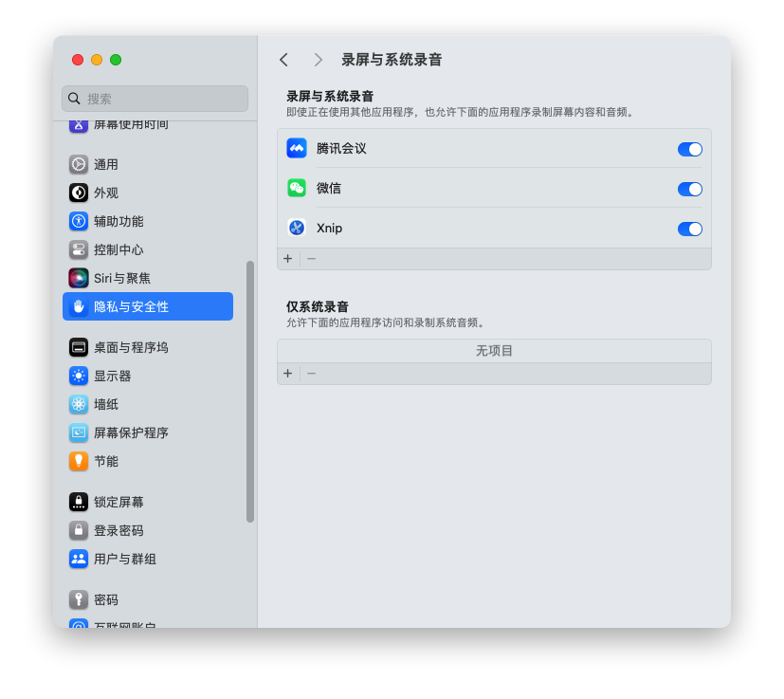Click the 腾讯会议 app icon

(297, 149)
